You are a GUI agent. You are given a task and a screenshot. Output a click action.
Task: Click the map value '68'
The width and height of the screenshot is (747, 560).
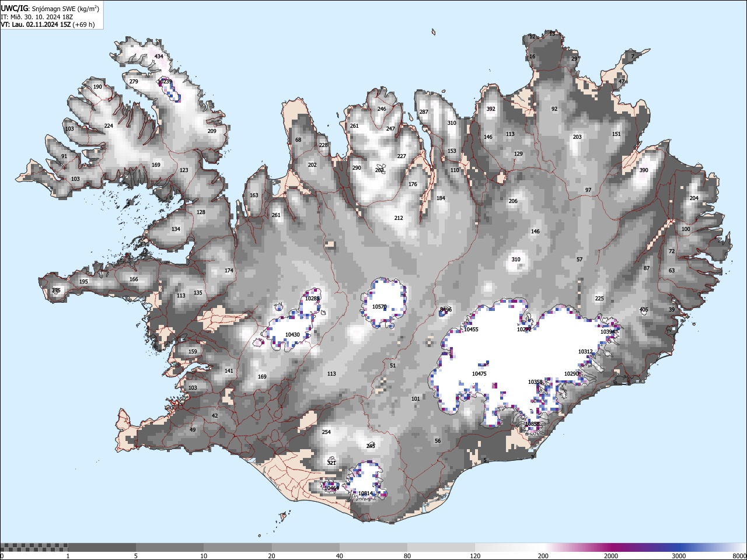click(x=298, y=140)
